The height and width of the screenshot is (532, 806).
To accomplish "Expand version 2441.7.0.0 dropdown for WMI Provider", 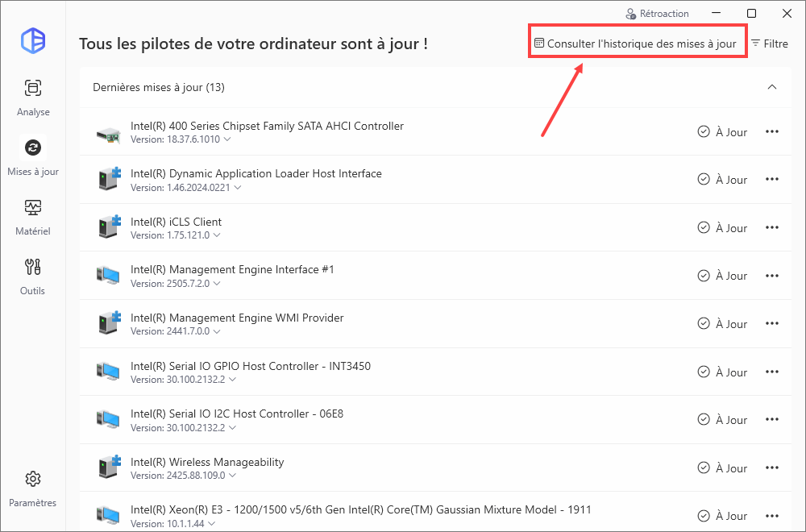I will [x=217, y=331].
